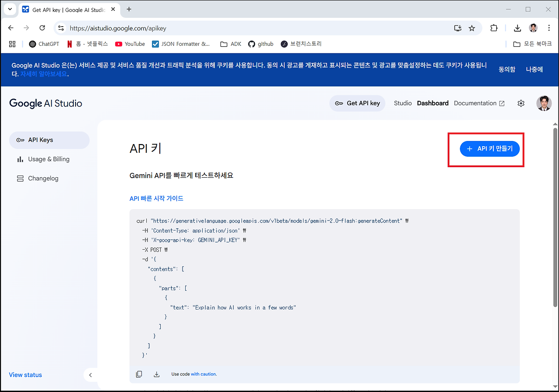Click the browser Back arrow

(x=11, y=28)
